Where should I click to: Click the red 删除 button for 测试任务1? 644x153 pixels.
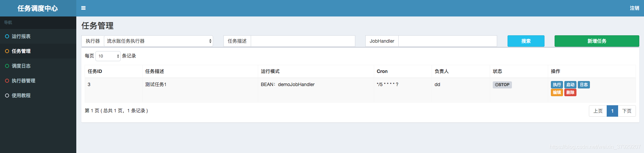tap(570, 92)
